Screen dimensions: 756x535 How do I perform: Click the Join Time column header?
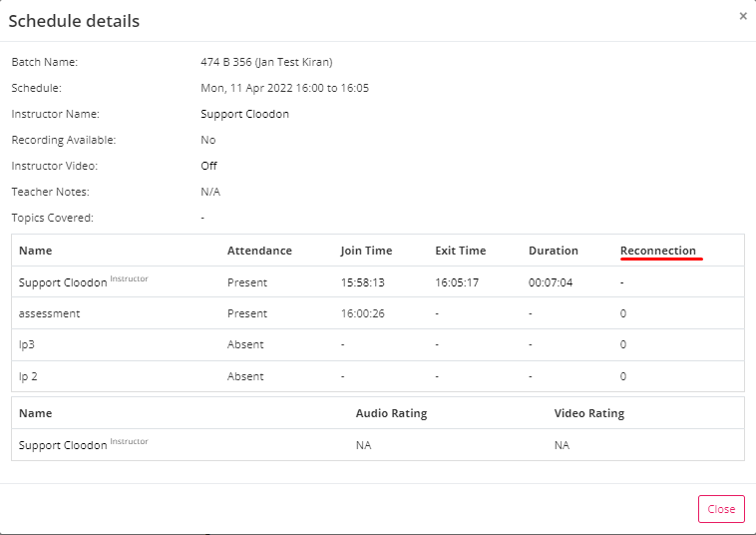(366, 251)
